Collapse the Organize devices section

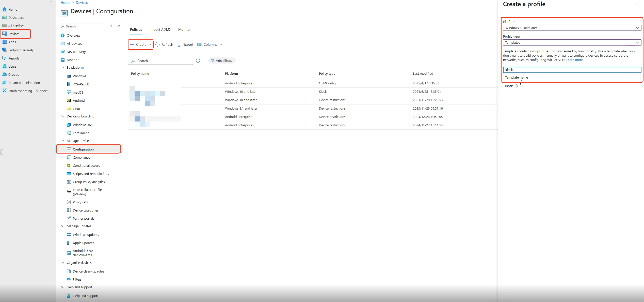click(x=63, y=263)
